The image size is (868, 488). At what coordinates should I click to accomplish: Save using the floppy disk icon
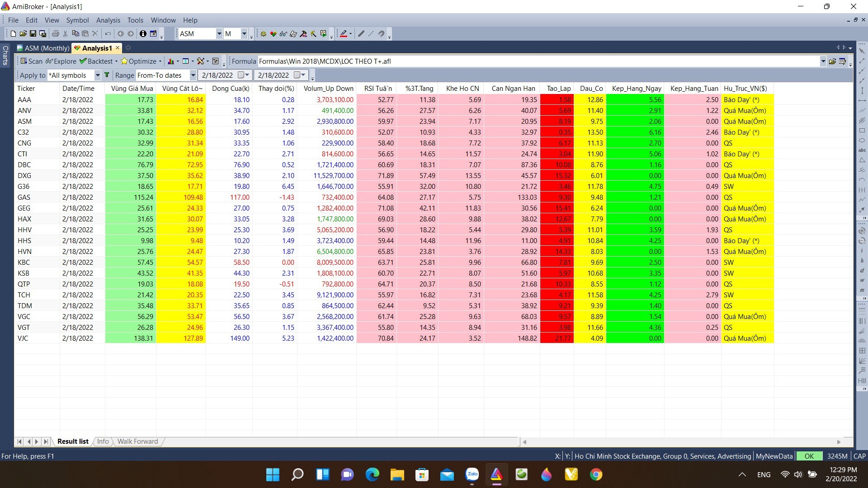[x=33, y=33]
